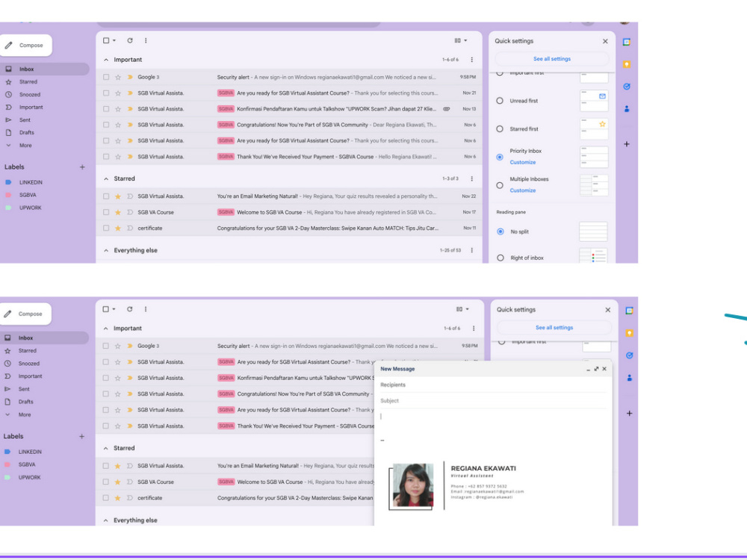Click the Get add-ons plus in upper window
This screenshot has width=747, height=560.
[x=627, y=144]
